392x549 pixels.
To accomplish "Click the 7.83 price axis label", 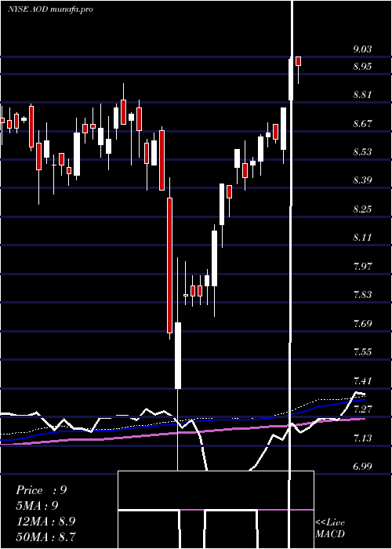I will [x=362, y=294].
